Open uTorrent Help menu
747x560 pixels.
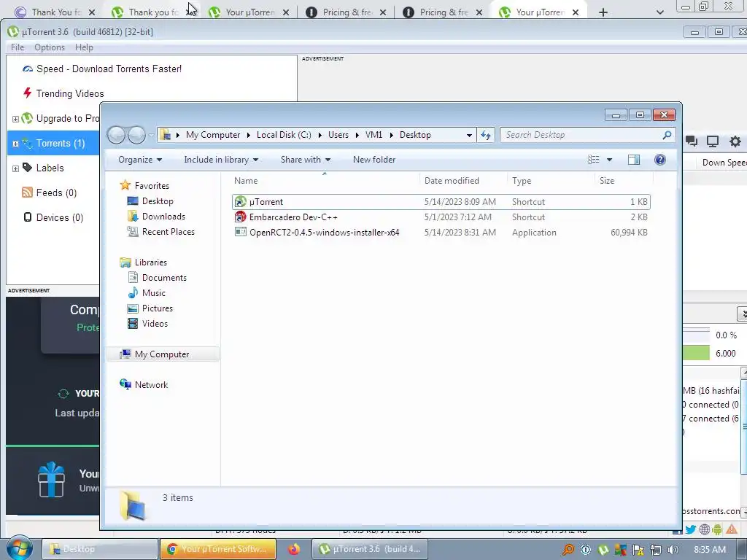point(84,47)
